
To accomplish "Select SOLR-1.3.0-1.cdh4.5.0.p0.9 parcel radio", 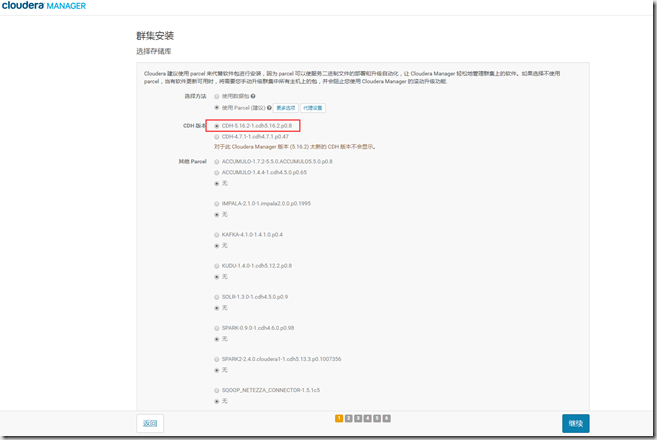I will 217,297.
